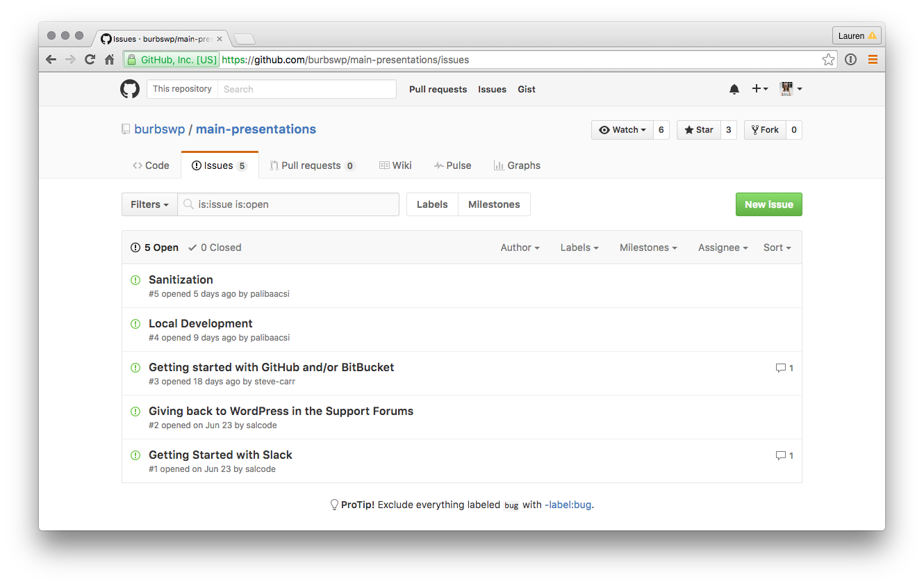Open the notifications bell
This screenshot has width=924, height=586.
pos(734,89)
